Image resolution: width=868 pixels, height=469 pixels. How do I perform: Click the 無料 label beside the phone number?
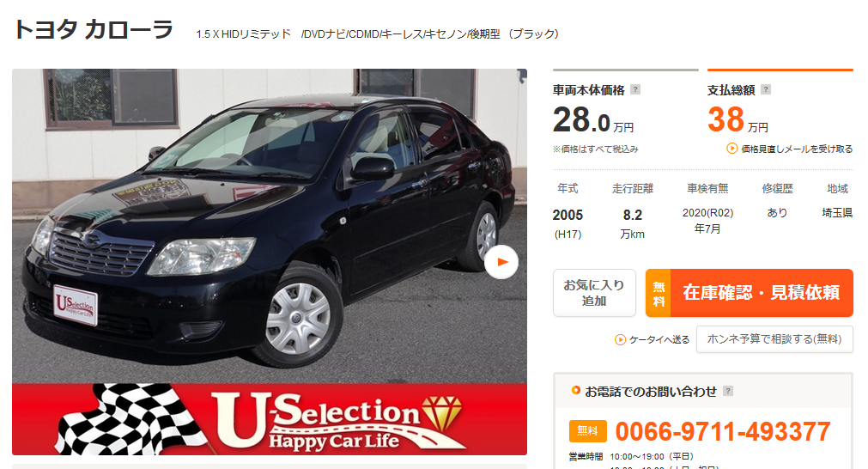(587, 431)
